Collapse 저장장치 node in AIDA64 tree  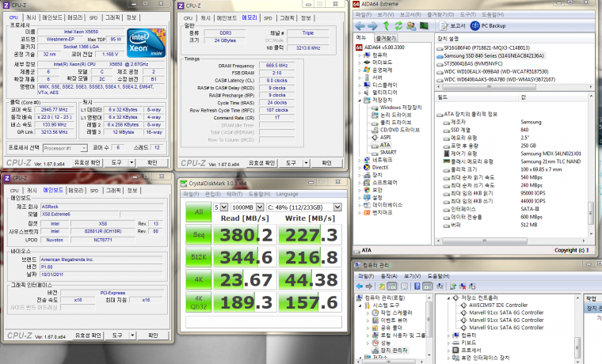pos(360,100)
